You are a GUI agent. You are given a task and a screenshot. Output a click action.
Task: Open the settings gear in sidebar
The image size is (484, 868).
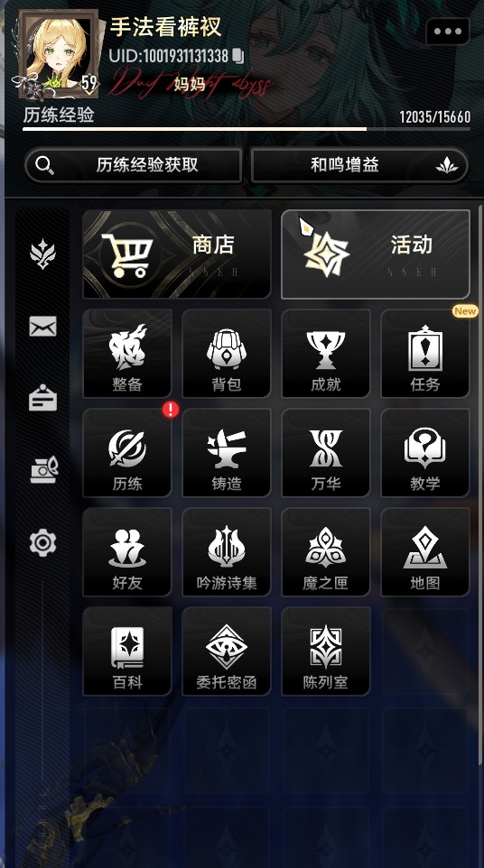coord(42,542)
